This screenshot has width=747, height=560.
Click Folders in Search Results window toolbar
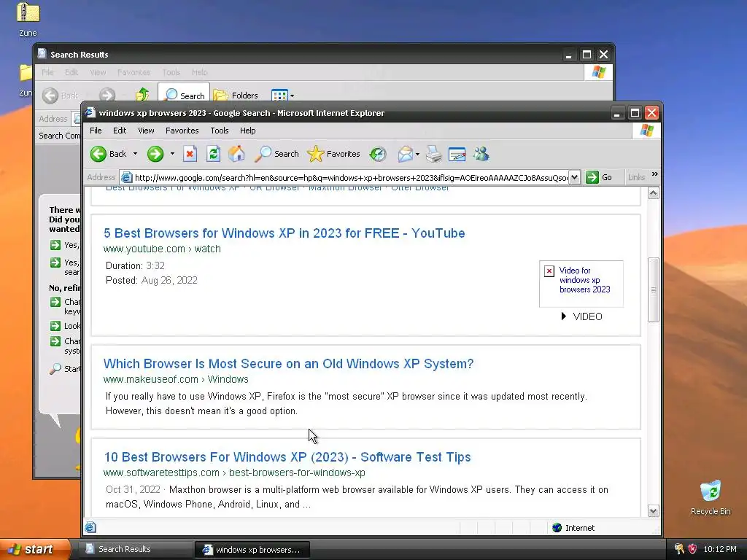point(236,96)
